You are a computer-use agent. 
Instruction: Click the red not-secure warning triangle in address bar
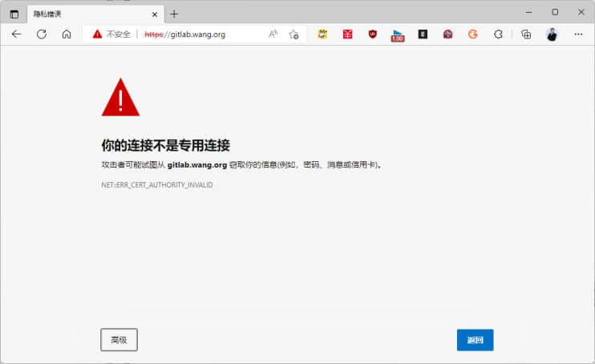tap(98, 34)
